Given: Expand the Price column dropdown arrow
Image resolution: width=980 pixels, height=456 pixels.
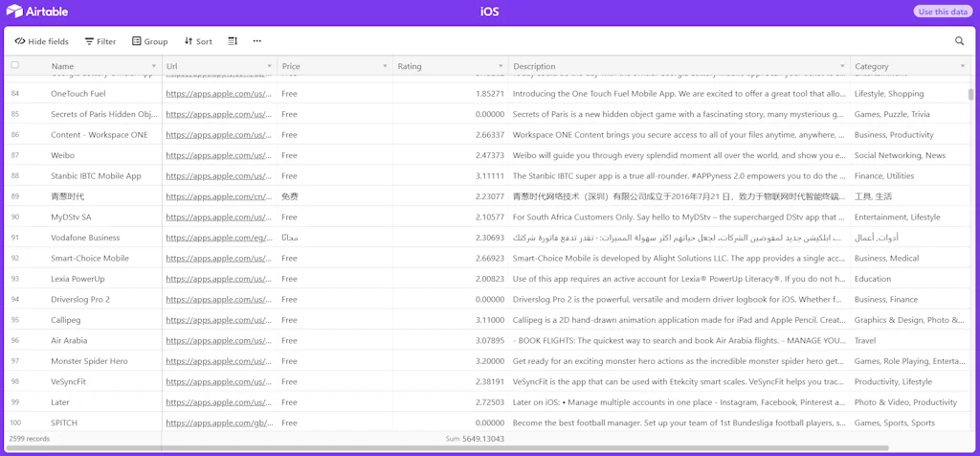Looking at the screenshot, I should tap(385, 66).
